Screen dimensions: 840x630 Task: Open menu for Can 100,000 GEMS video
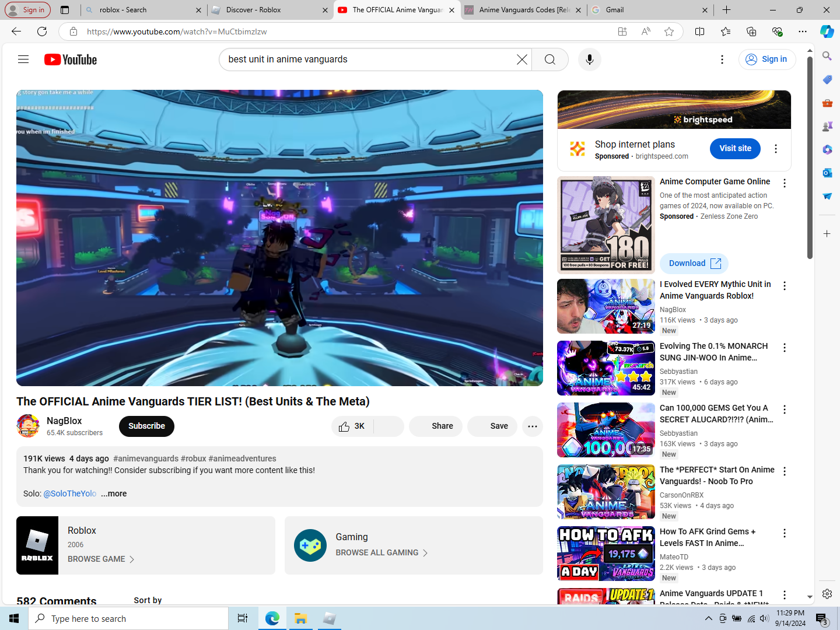tap(785, 409)
